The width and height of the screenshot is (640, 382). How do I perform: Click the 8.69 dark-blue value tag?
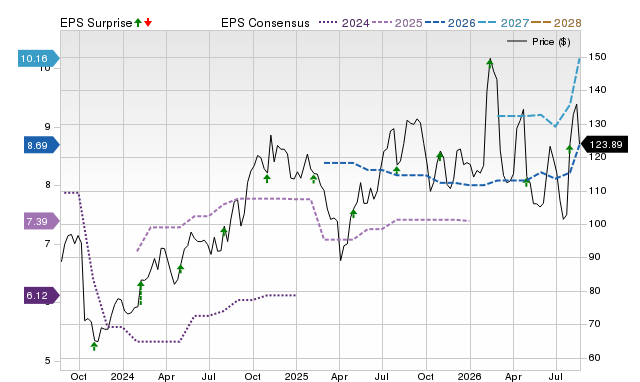(x=42, y=145)
